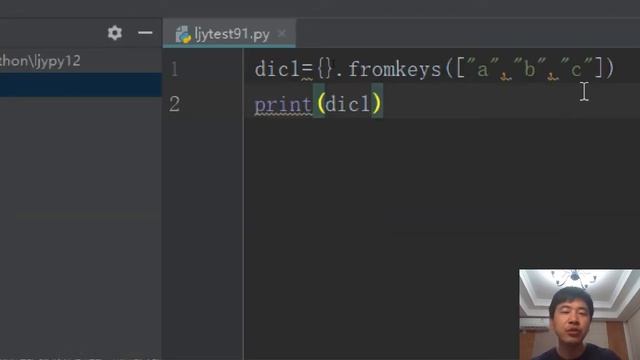
Task: Click the fromkeys method call
Action: (x=395, y=69)
